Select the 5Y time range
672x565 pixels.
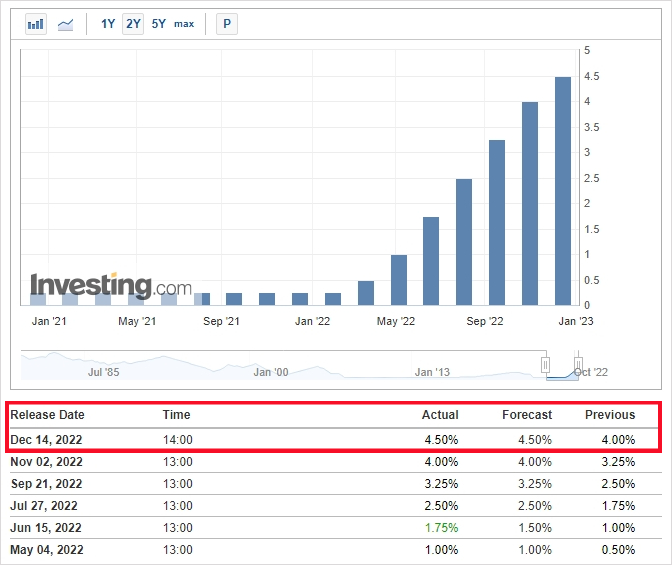tap(159, 24)
